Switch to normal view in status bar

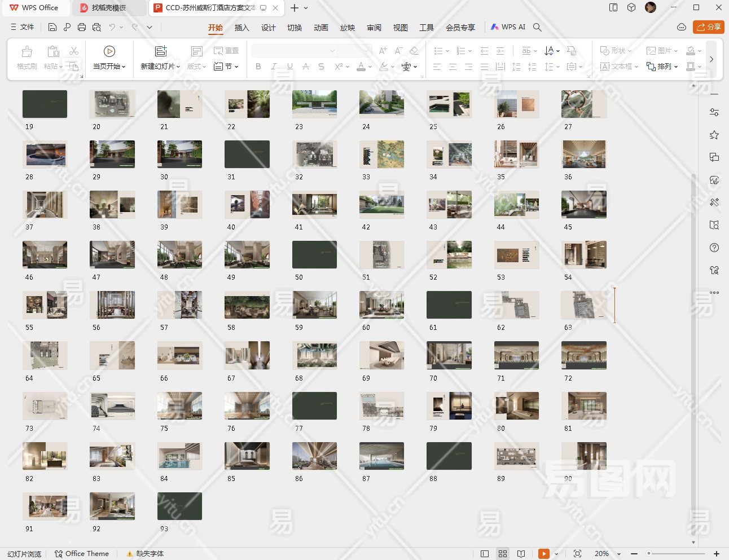click(x=485, y=554)
